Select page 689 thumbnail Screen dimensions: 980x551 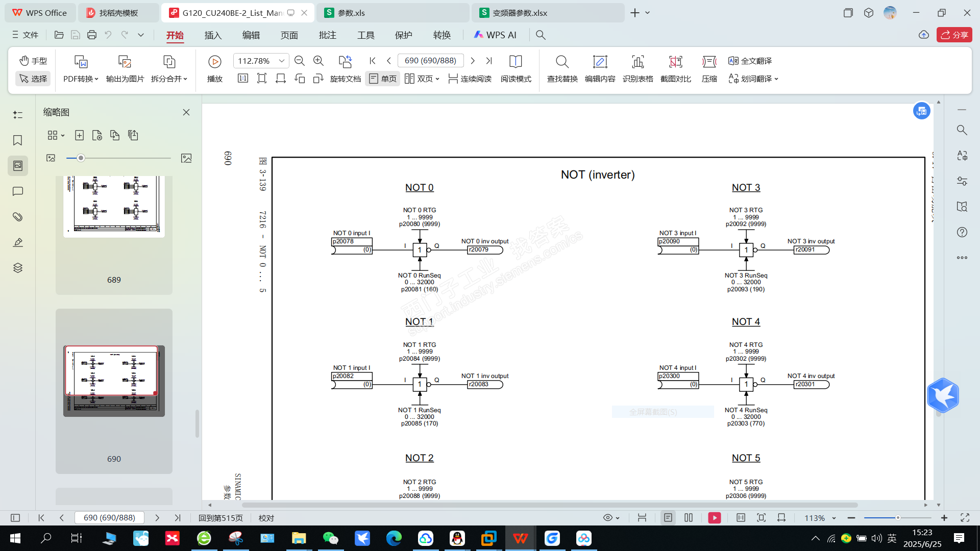coord(114,207)
